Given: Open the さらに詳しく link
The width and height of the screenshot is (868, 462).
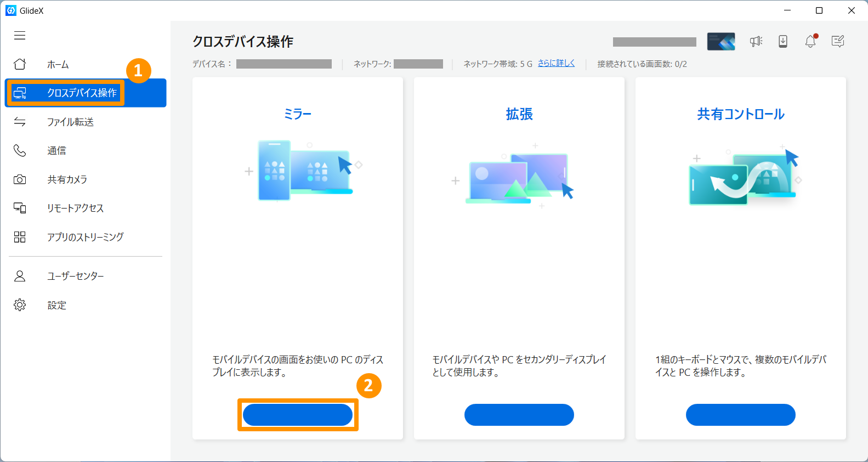Looking at the screenshot, I should 556,63.
